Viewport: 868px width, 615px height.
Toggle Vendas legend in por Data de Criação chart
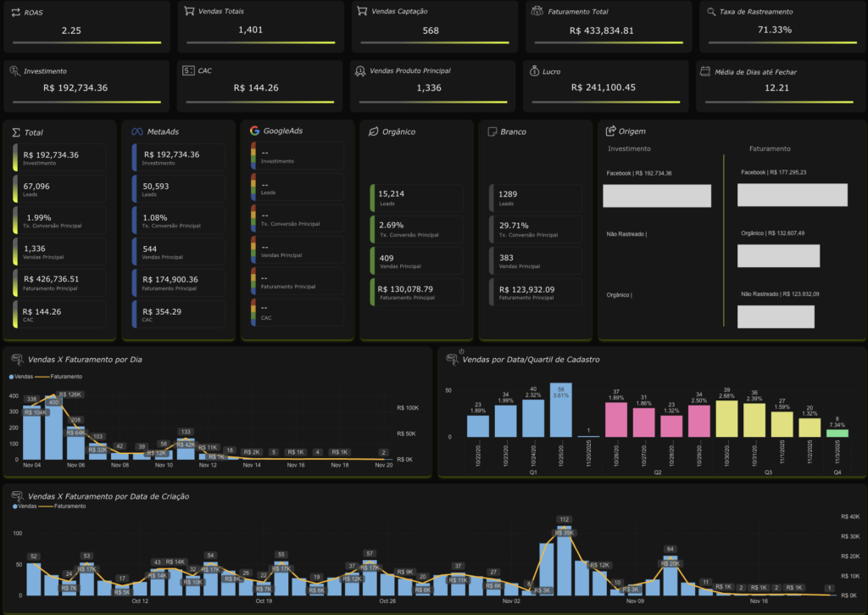pyautogui.click(x=22, y=506)
